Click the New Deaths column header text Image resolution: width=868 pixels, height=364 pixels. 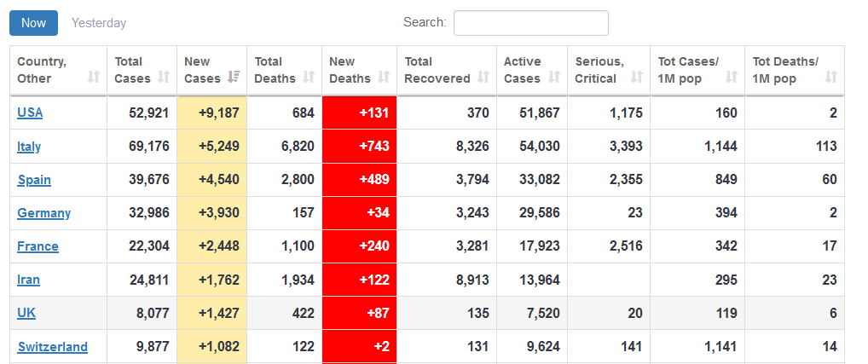(x=350, y=70)
